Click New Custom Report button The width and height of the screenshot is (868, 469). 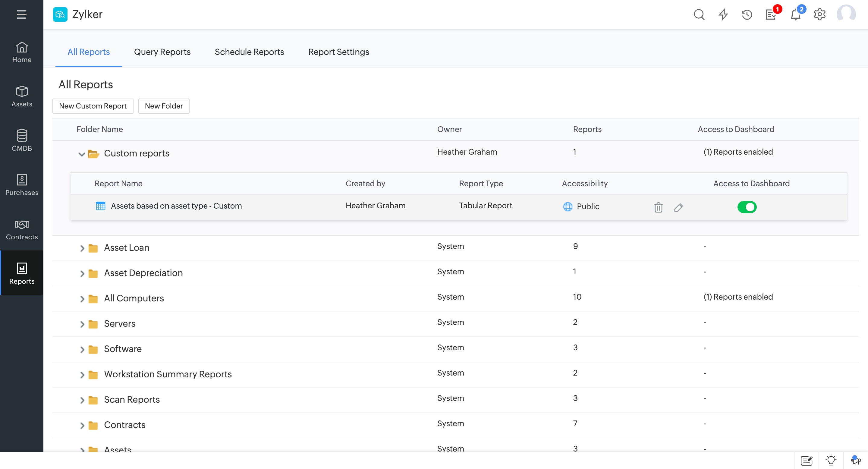point(93,106)
